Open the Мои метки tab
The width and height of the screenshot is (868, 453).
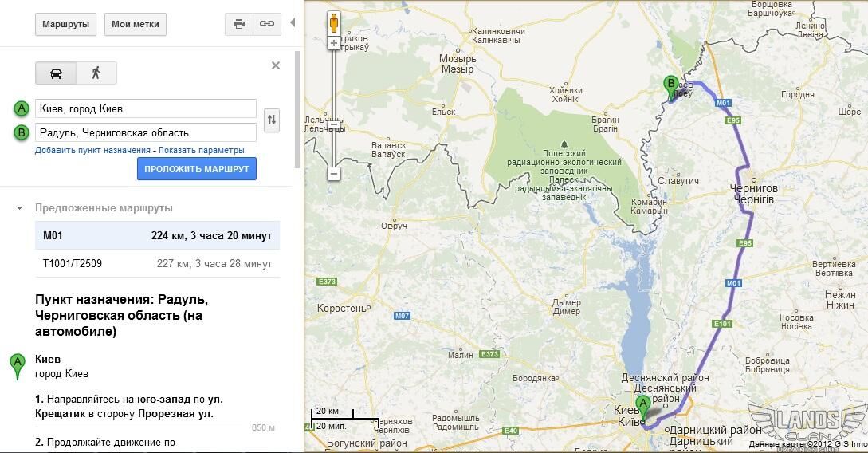pyautogui.click(x=135, y=25)
